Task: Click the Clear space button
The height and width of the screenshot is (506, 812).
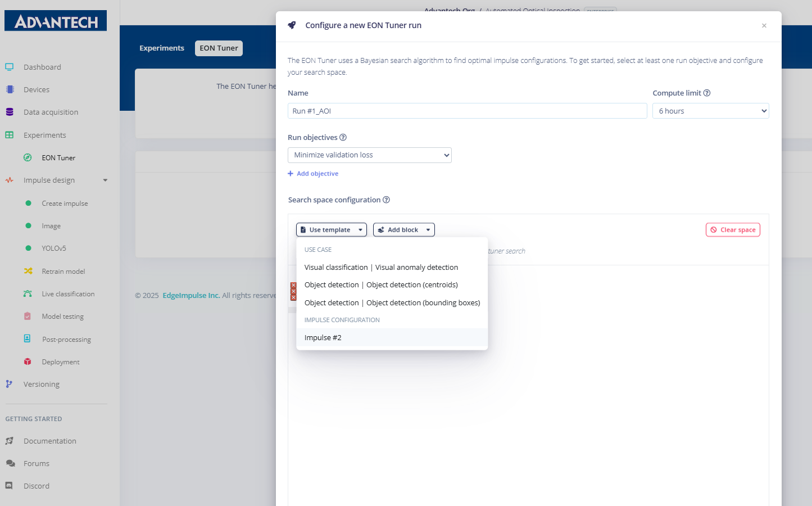Action: [733, 230]
